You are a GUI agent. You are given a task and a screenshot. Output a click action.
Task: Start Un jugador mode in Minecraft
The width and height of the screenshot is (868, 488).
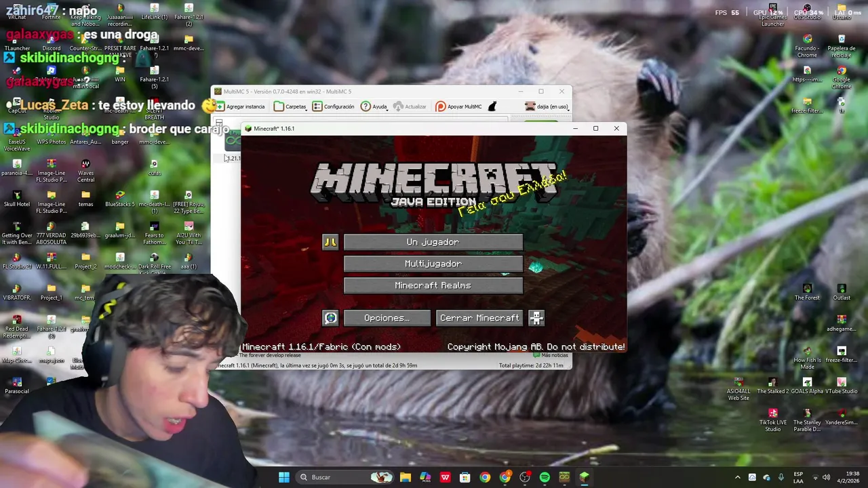[x=433, y=242]
